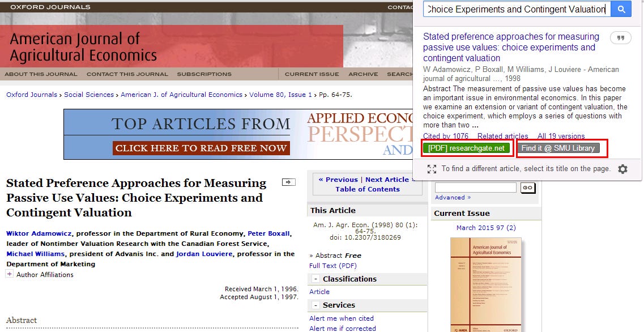
Task: Click the GO search button
Action: tap(527, 188)
